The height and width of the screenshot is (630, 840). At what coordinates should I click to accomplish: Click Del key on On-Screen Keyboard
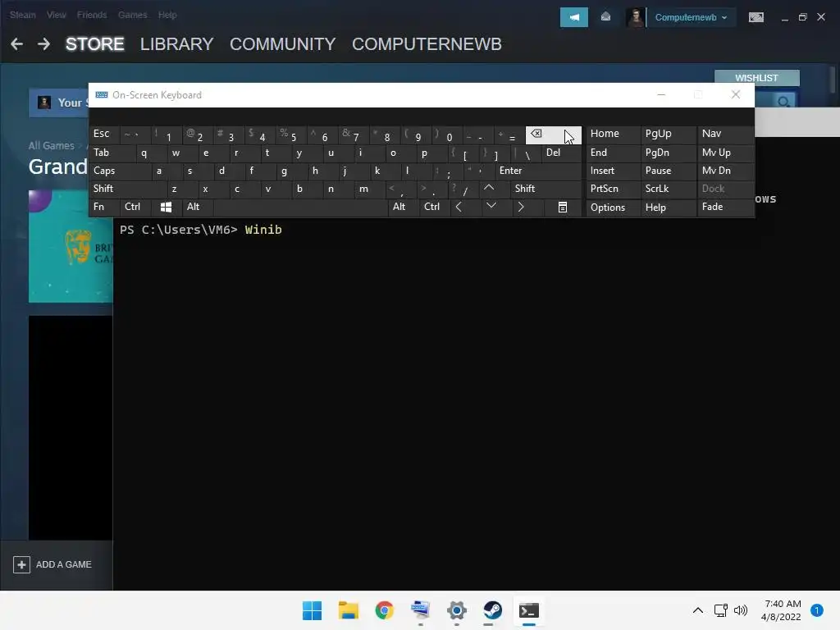click(x=561, y=153)
